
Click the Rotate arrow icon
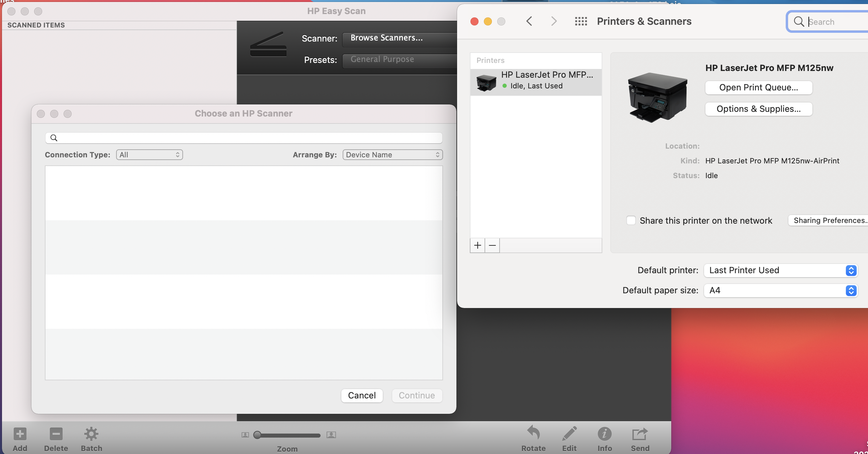(x=533, y=433)
